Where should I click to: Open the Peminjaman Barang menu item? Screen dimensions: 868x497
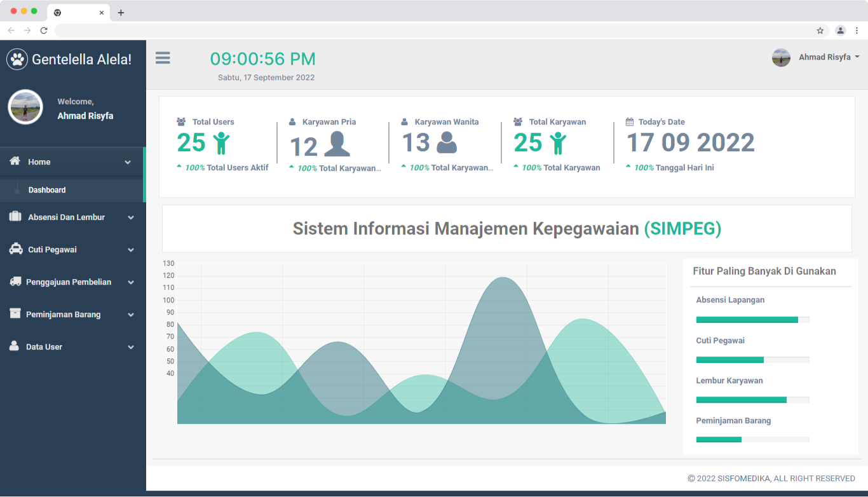tap(63, 315)
